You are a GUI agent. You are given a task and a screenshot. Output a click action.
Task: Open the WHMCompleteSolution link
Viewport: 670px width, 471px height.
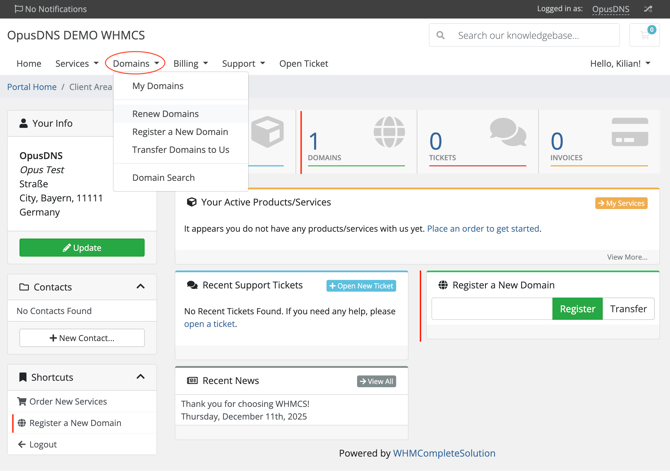444,453
